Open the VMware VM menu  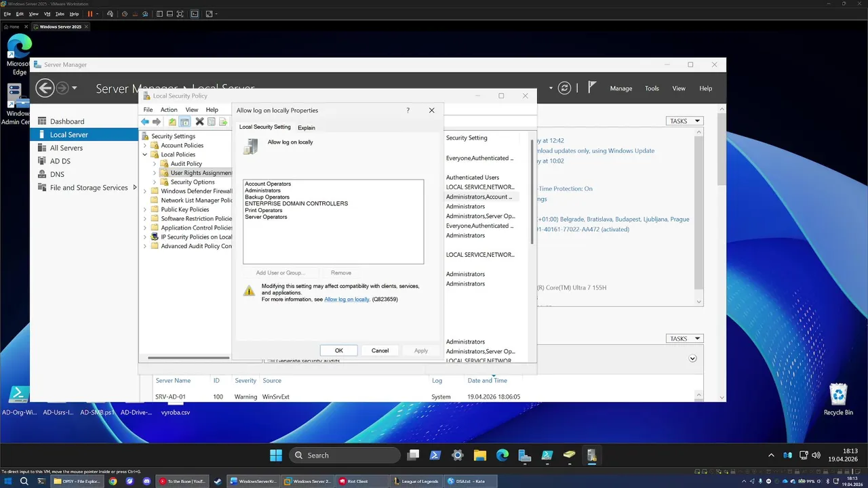47,14
